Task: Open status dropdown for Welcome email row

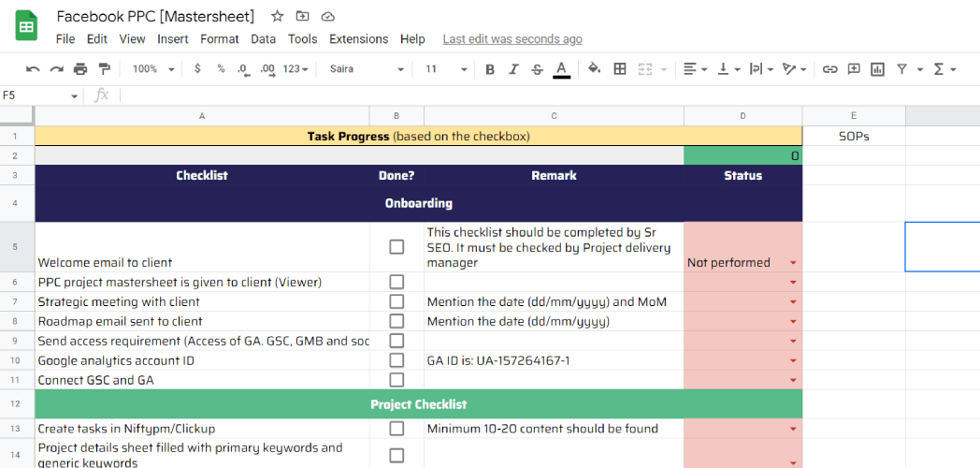Action: pyautogui.click(x=793, y=263)
